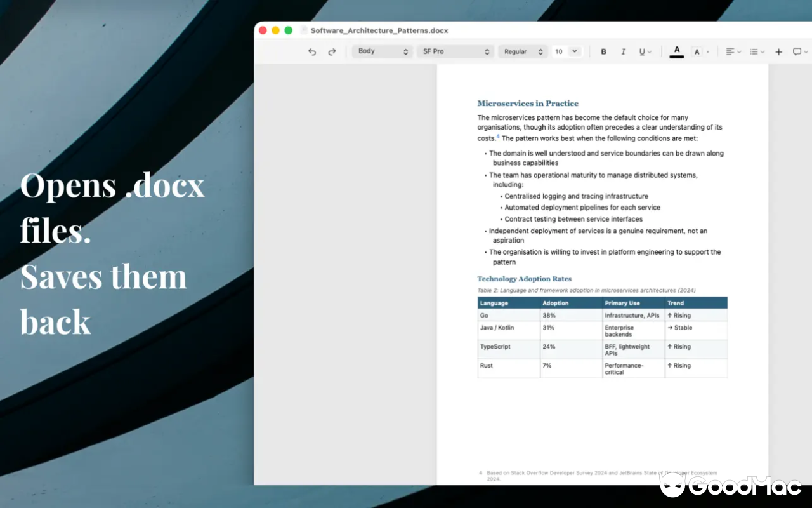Click the red close window button
The image size is (812, 508).
coord(263,30)
